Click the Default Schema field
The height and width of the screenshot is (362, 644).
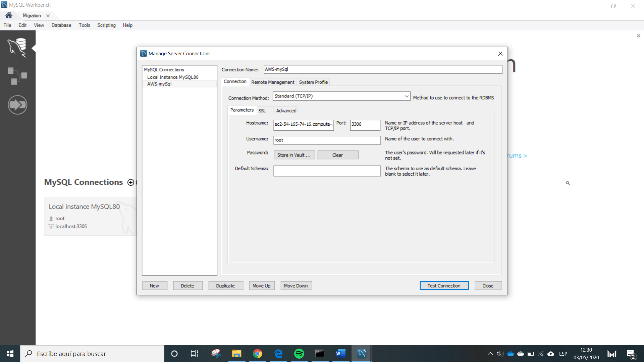click(x=327, y=171)
